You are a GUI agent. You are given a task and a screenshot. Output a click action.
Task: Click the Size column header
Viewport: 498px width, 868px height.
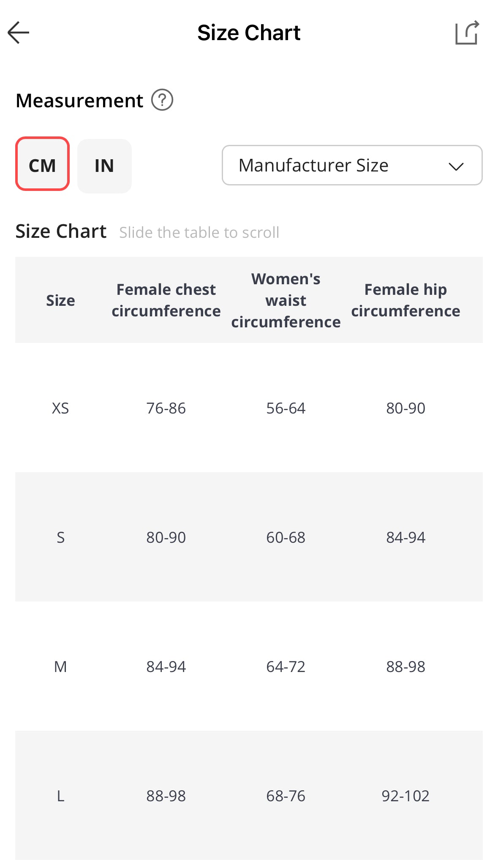[x=60, y=300]
